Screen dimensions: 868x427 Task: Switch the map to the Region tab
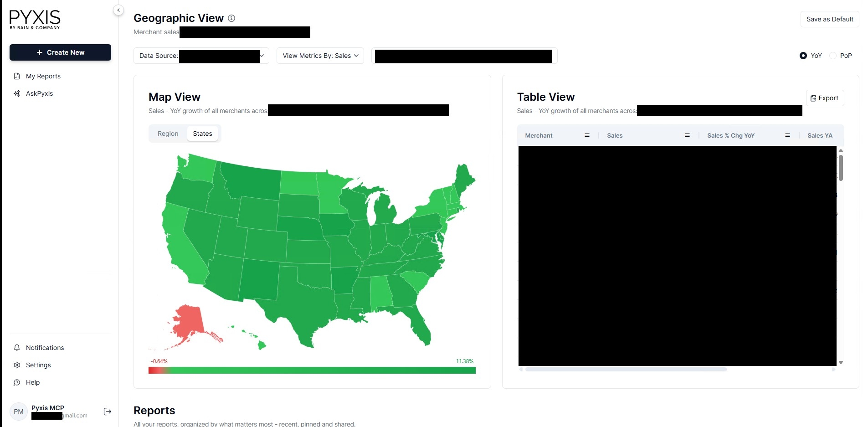point(168,134)
